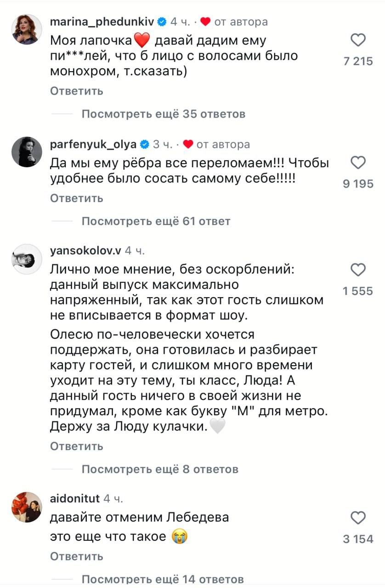This screenshot has width=385, height=588.
Task: Like marina_phedunkiv's comment with the heart
Action: pyautogui.click(x=358, y=41)
